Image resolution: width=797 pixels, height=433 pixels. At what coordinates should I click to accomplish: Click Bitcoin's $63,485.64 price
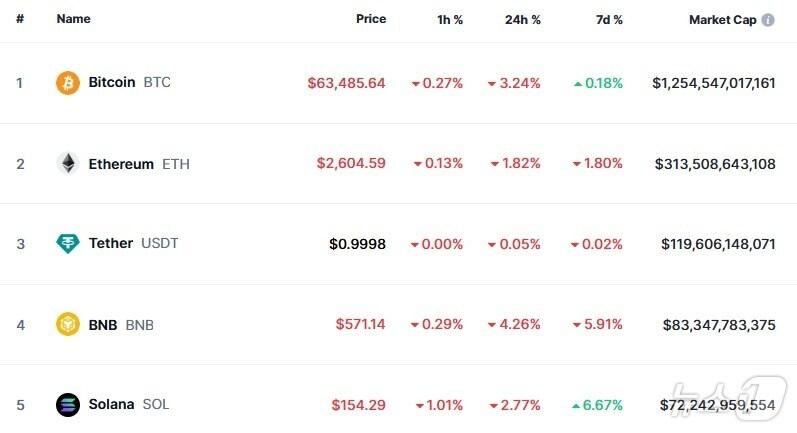coord(346,83)
